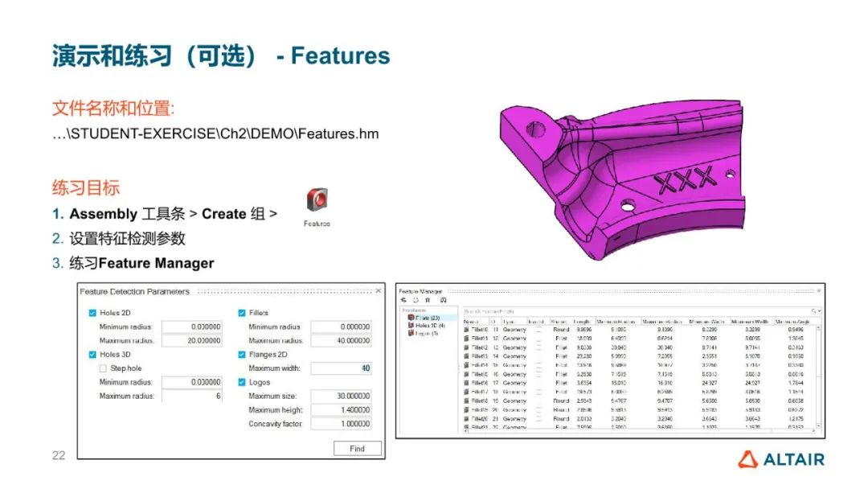Click the Round shape cell in Fillet10 row
The height and width of the screenshot is (489, 868).
(561, 330)
